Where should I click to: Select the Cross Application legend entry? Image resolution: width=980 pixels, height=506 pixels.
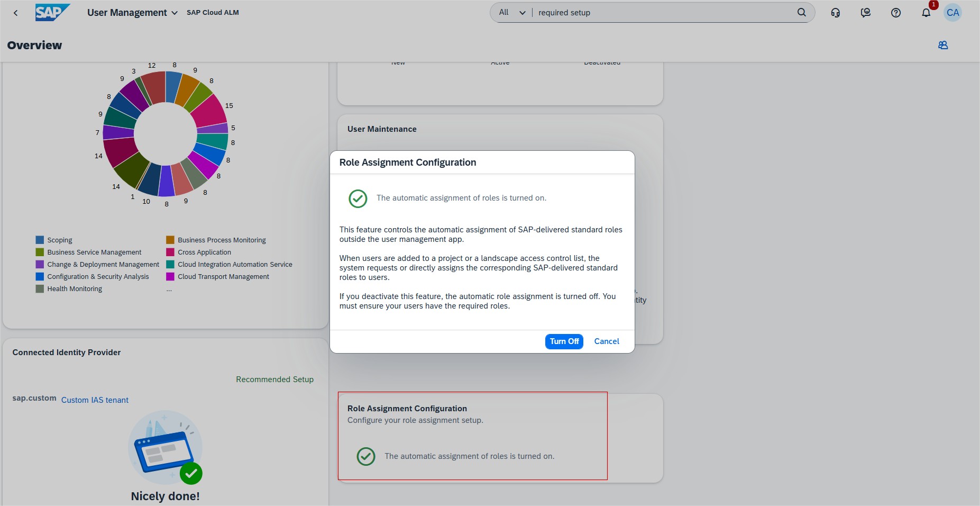tap(204, 252)
